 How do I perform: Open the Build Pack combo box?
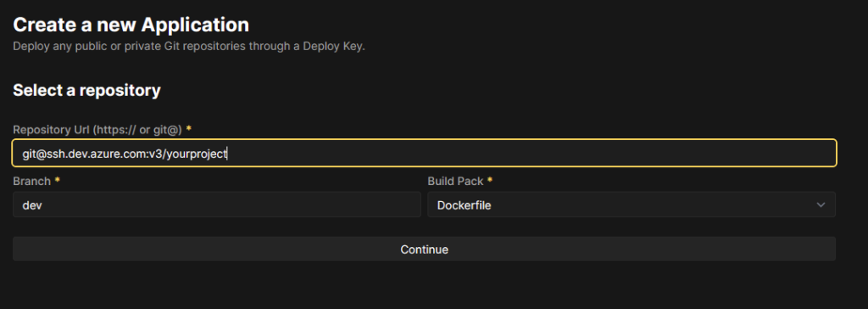pos(631,205)
